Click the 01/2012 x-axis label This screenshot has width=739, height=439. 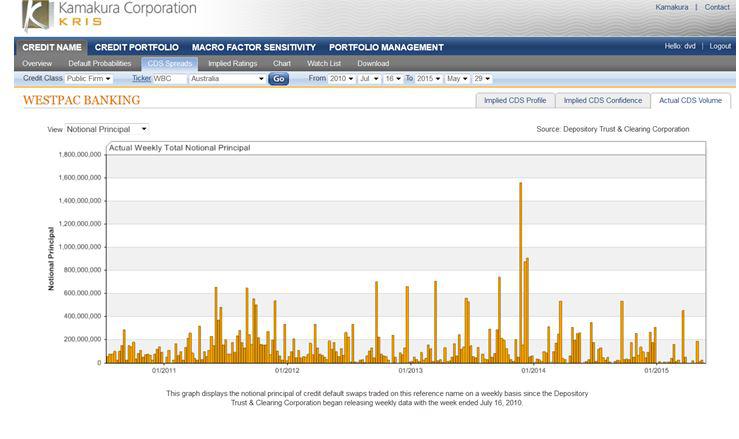(287, 371)
